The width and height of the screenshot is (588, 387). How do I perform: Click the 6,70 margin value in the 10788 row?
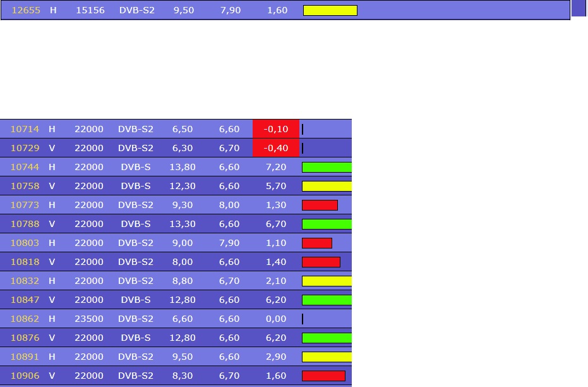(x=276, y=224)
